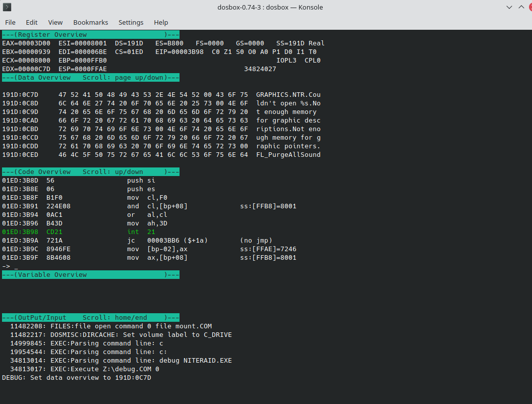Click the Code Overview section header

(91, 171)
